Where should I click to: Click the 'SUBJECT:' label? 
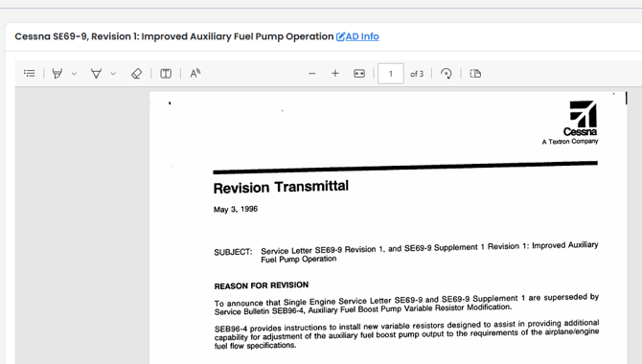pos(233,252)
